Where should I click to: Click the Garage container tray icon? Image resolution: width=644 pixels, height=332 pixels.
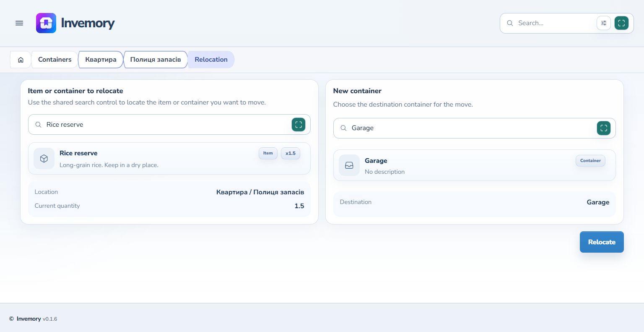click(x=349, y=165)
